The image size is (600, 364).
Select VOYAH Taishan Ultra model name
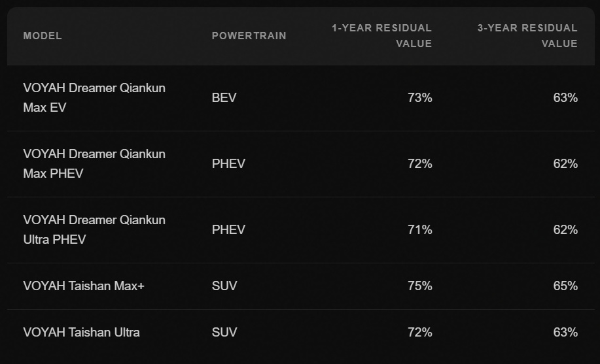coord(82,332)
